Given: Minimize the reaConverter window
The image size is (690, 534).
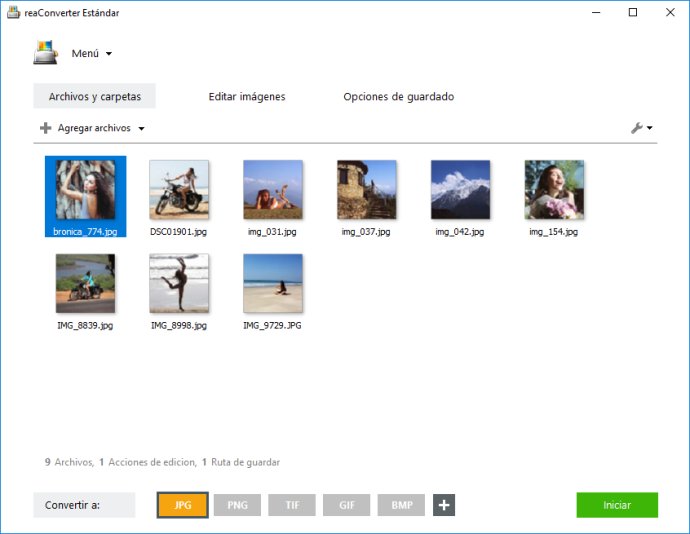Looking at the screenshot, I should tap(596, 12).
